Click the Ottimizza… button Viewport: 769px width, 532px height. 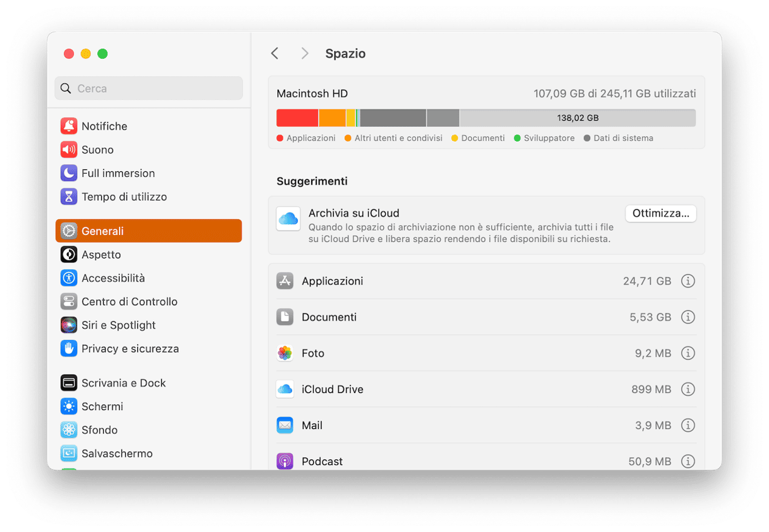660,214
